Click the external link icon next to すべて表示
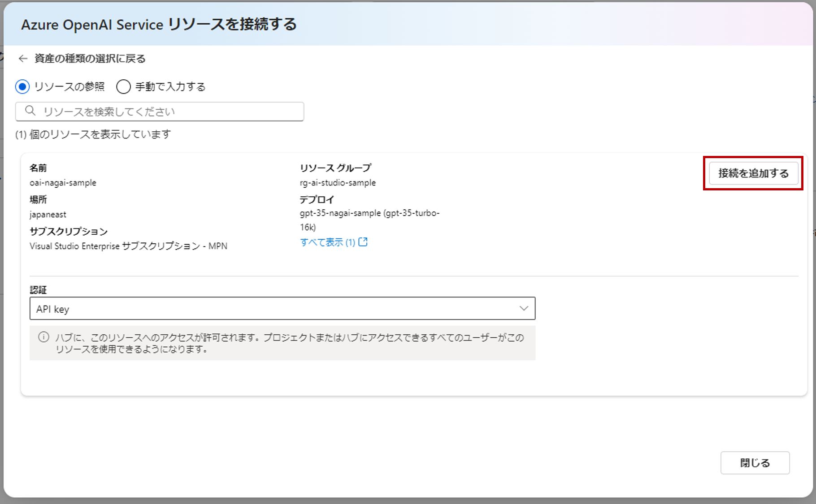Screen dimensions: 816x504 [x=363, y=242]
